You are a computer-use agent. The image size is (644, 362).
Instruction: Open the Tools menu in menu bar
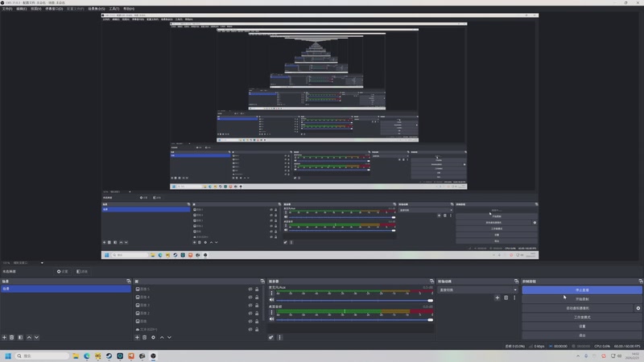[114, 9]
